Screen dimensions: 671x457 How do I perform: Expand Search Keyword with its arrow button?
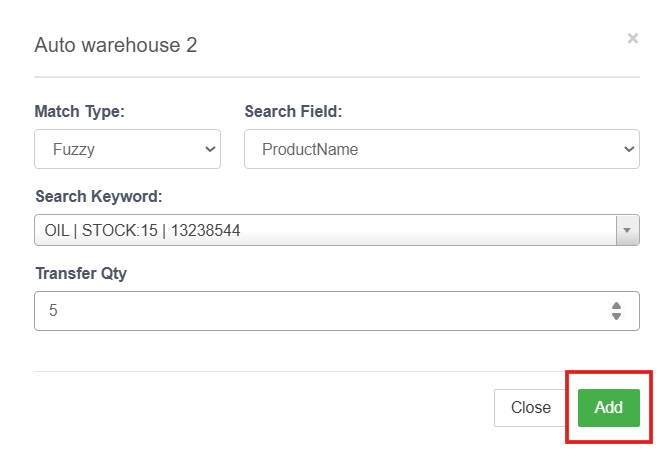(x=627, y=230)
